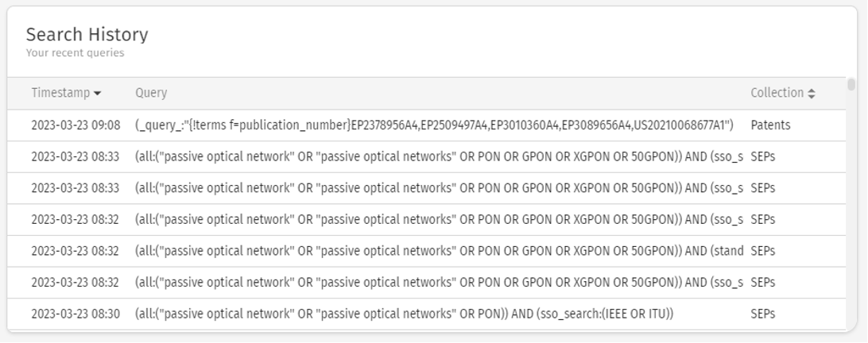This screenshot has height=343, width=868.
Task: Click the Search History heading
Action: click(x=87, y=34)
